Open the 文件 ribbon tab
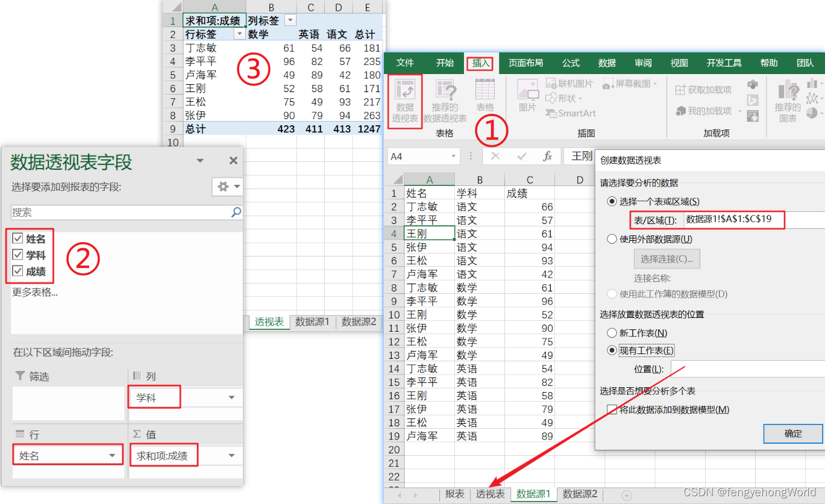 coord(405,63)
